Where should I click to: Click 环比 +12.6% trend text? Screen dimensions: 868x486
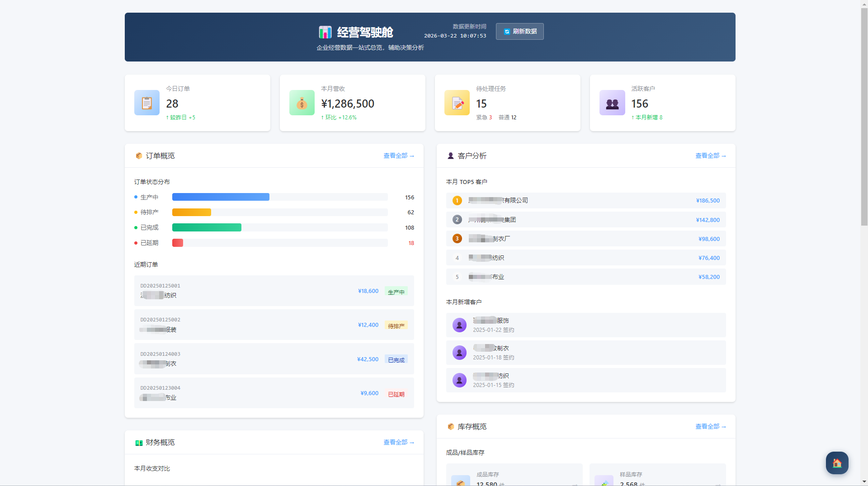click(x=339, y=118)
